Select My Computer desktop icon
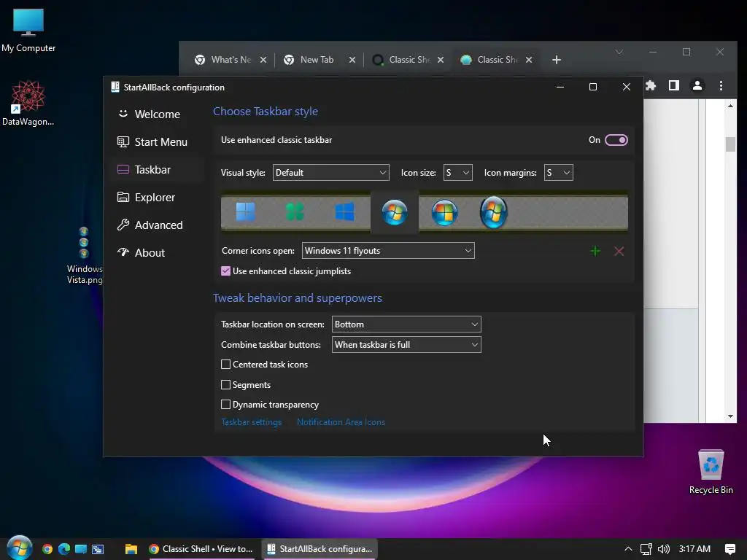The width and height of the screenshot is (747, 560). (28, 31)
